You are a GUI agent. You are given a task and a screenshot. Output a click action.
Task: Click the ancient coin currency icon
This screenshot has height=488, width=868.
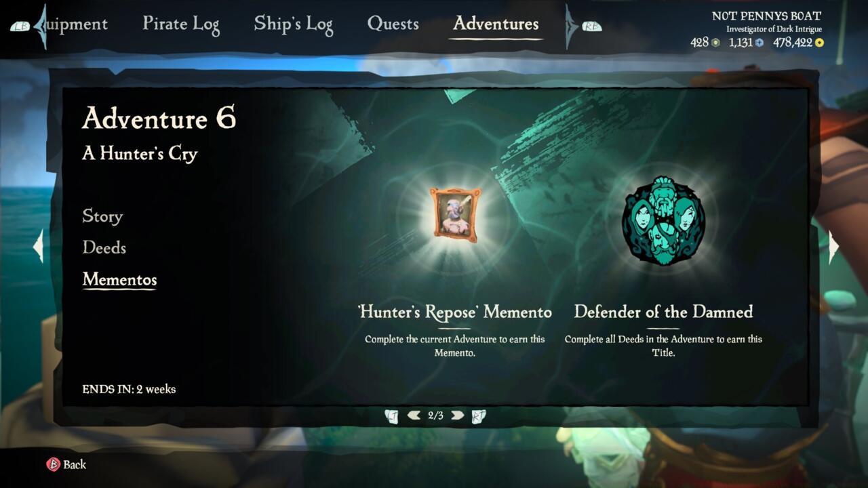click(715, 43)
